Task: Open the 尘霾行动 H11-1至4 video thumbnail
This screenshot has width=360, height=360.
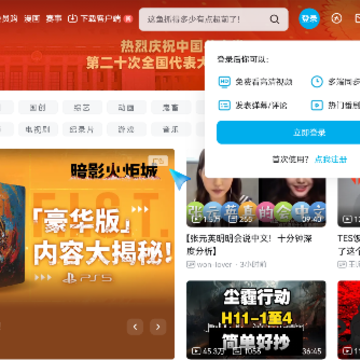Action: (x=256, y=320)
